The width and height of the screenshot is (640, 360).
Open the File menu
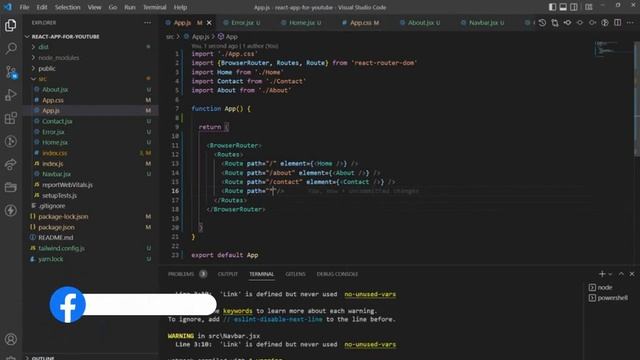(x=24, y=7)
